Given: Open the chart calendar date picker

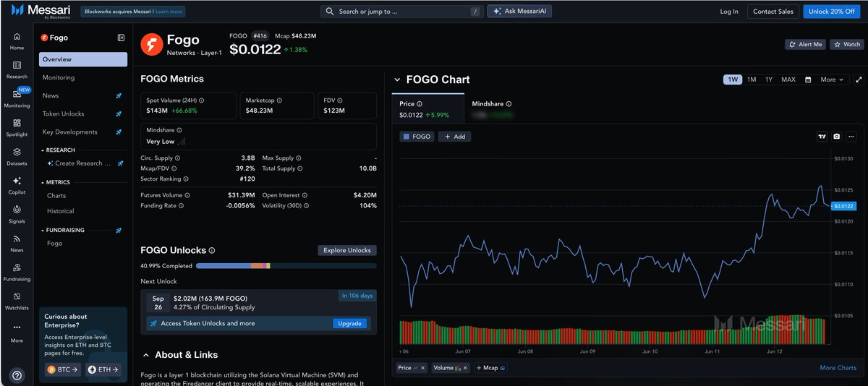Looking at the screenshot, I should coord(808,80).
